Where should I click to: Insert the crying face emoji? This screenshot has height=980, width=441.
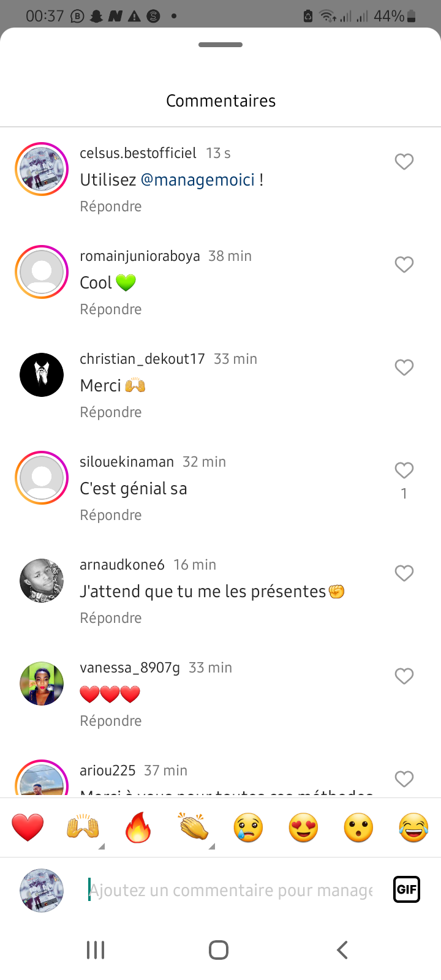(x=248, y=827)
